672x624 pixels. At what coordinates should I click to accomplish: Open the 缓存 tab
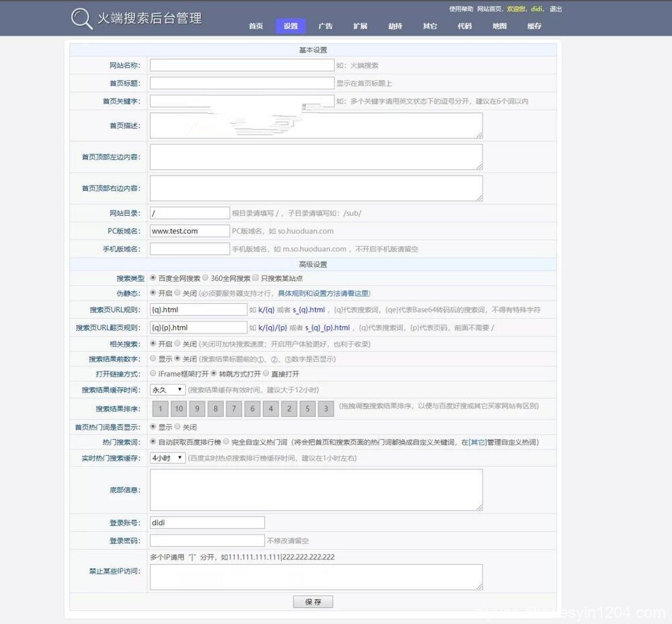click(x=534, y=26)
